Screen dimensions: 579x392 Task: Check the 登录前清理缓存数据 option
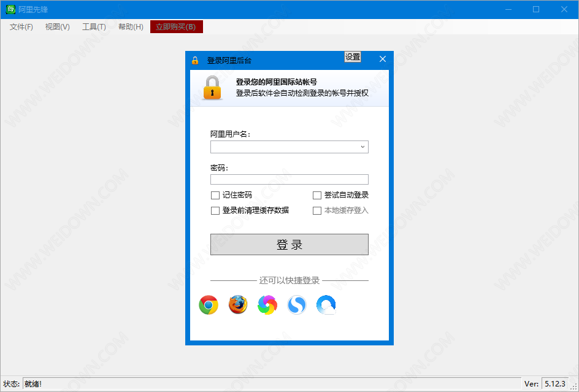215,210
